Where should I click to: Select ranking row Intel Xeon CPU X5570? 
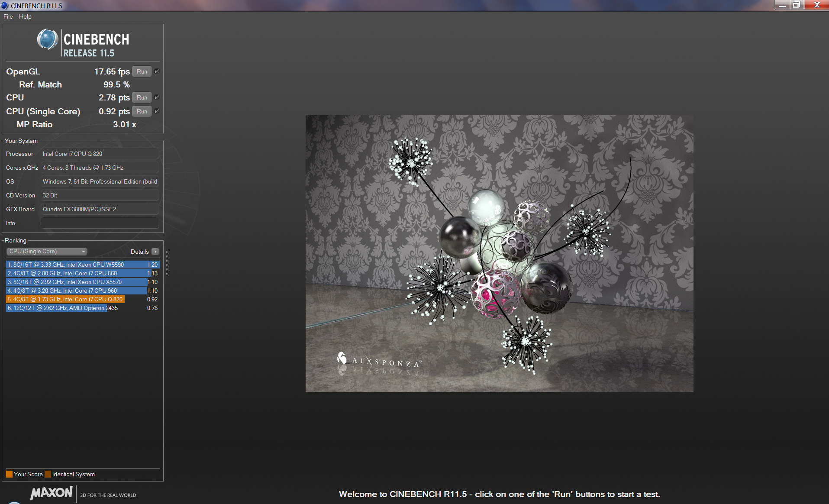pyautogui.click(x=83, y=282)
